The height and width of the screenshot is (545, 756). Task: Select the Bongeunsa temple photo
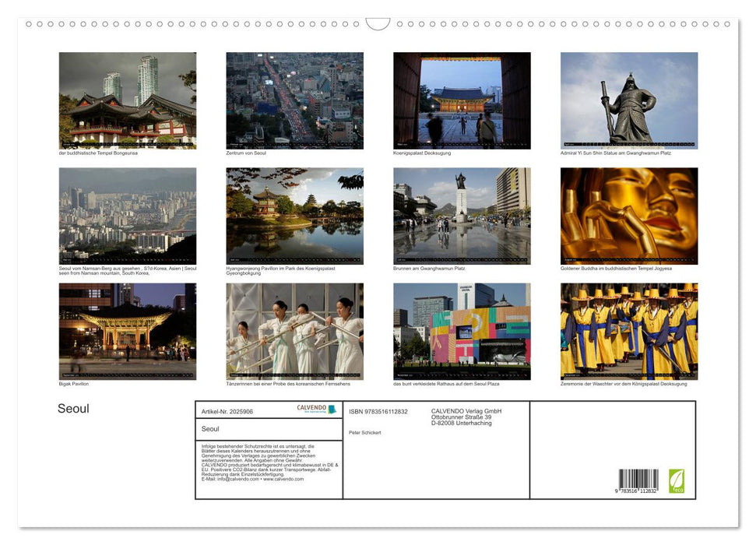point(127,101)
